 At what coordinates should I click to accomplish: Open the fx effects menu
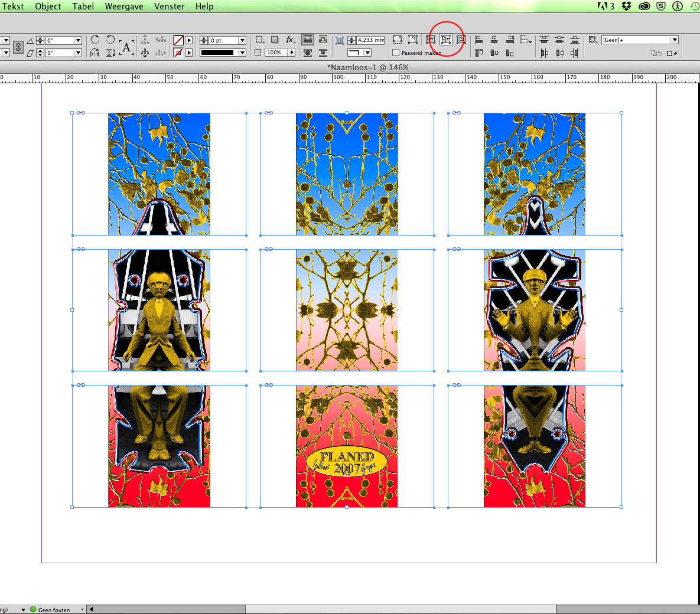pos(290,40)
